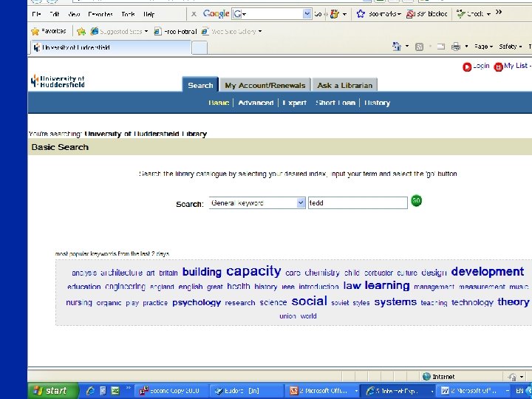532x399 pixels.
Task: Click the Print icon in command bar
Action: [456, 47]
